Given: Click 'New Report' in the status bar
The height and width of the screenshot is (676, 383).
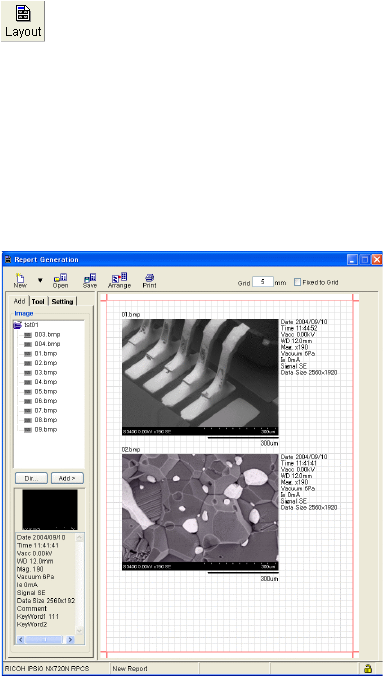Looking at the screenshot, I should (130, 669).
